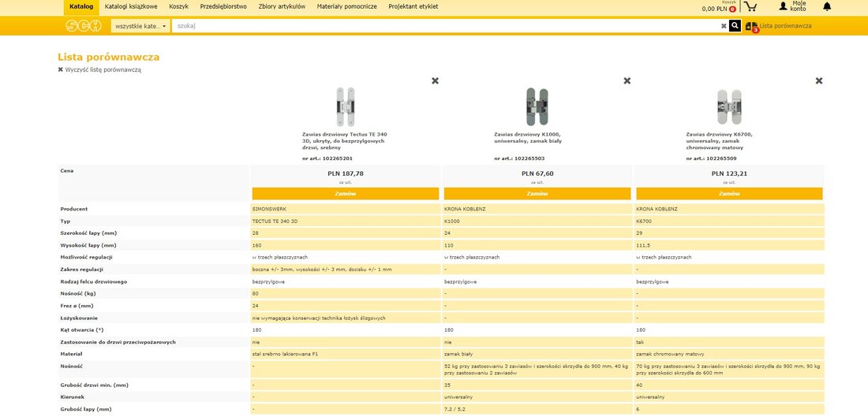Click the search magnifier button
This screenshot has height=417, width=868.
coord(735,25)
